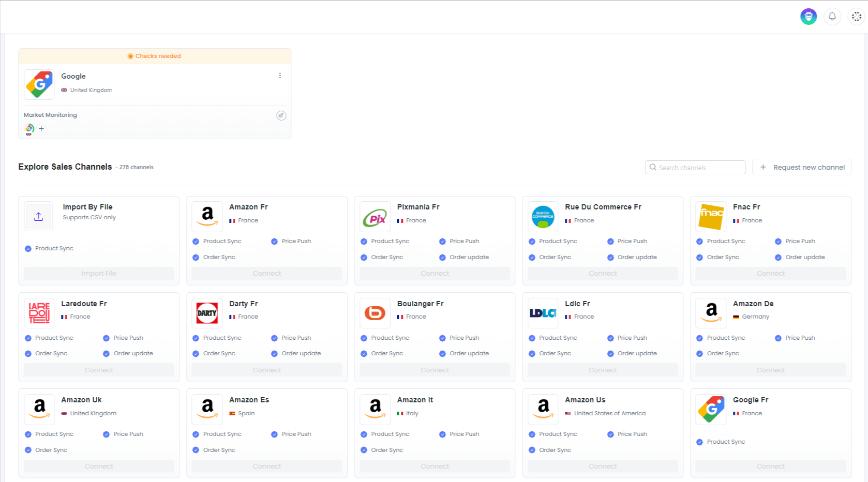The image size is (868, 482).
Task: Connect the Boulanger Fr channel
Action: tap(435, 370)
